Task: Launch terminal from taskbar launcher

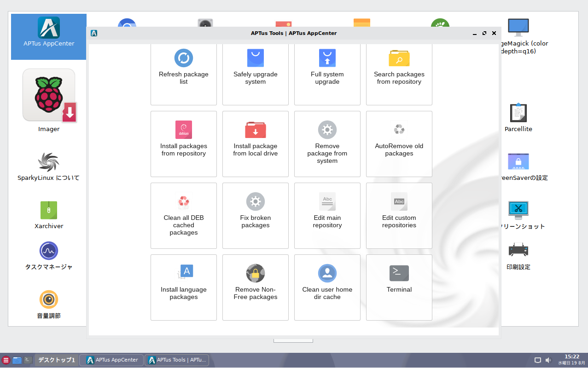Action: (28, 360)
